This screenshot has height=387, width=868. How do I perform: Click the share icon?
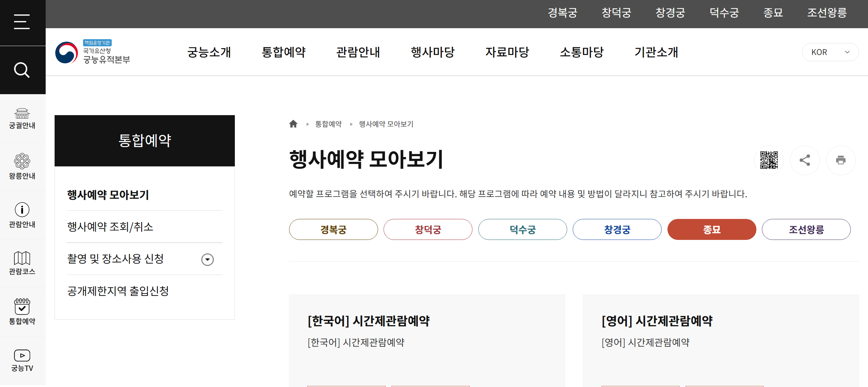(805, 160)
